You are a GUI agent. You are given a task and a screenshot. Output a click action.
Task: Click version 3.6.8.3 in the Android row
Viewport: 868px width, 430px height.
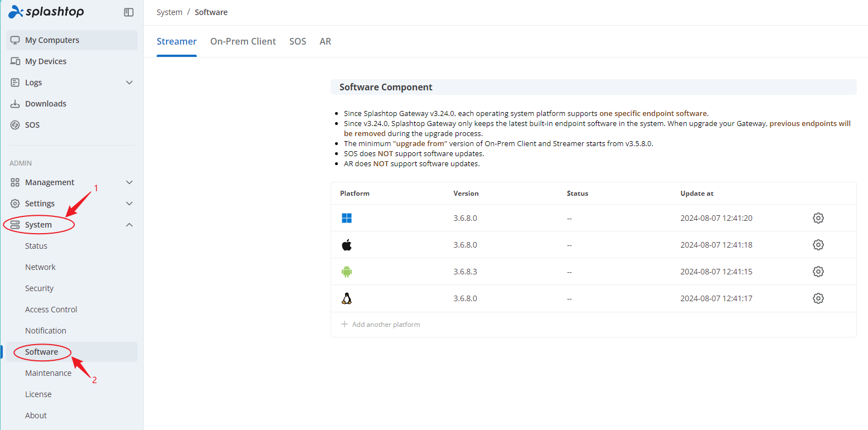pyautogui.click(x=465, y=272)
